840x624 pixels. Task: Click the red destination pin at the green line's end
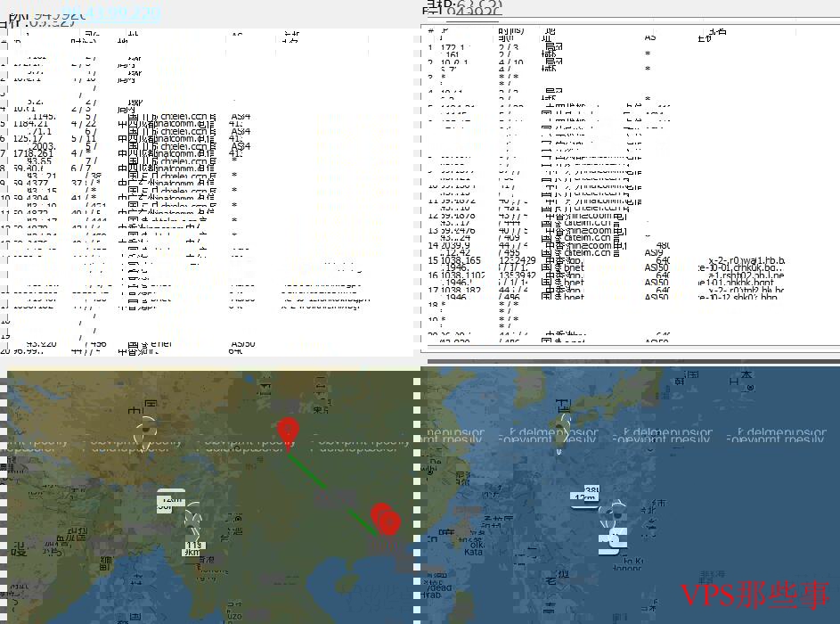[x=385, y=519]
